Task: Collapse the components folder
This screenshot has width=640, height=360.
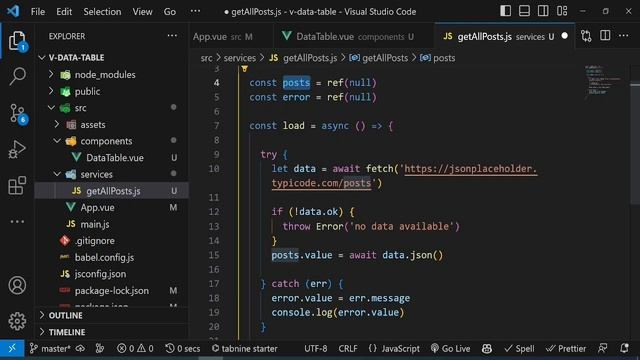Action: 57,141
